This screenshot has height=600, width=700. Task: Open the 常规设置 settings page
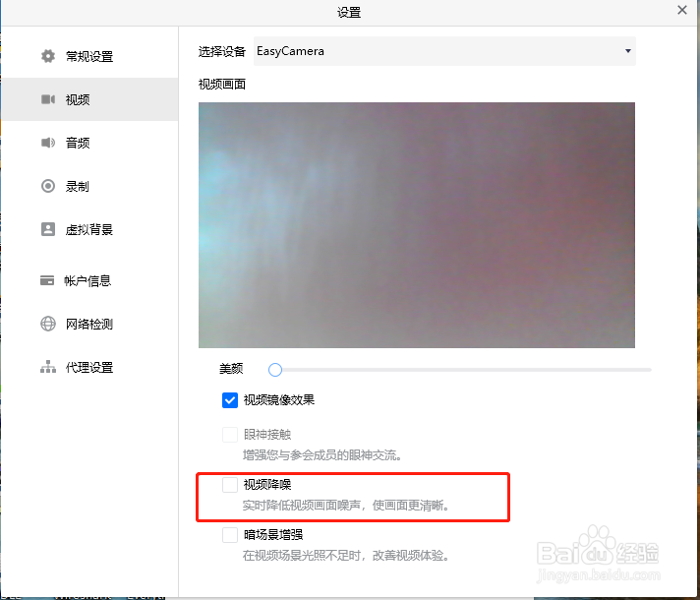89,56
